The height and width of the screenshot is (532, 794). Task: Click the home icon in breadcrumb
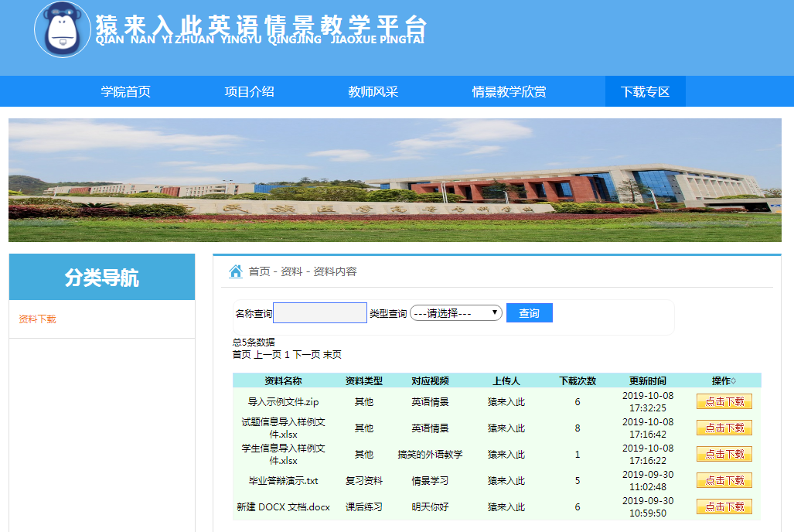point(236,271)
